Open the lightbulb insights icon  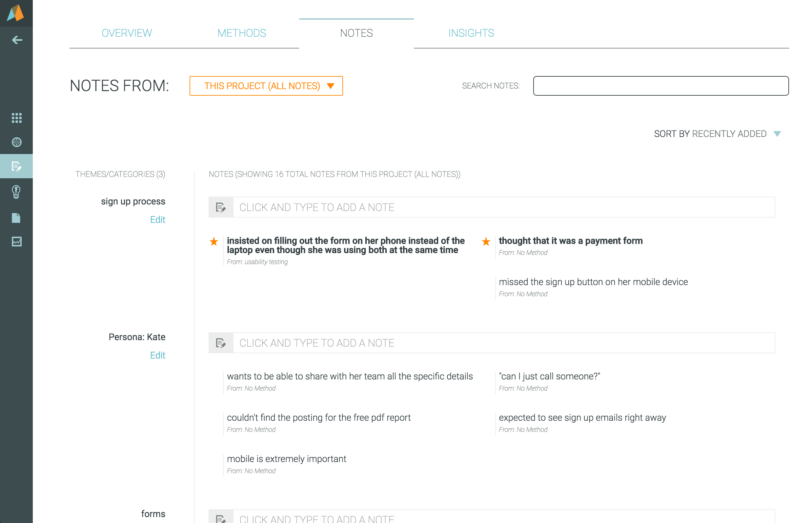16,192
